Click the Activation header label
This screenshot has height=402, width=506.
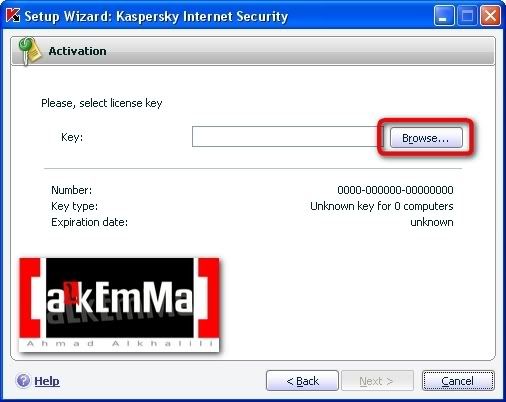point(77,51)
